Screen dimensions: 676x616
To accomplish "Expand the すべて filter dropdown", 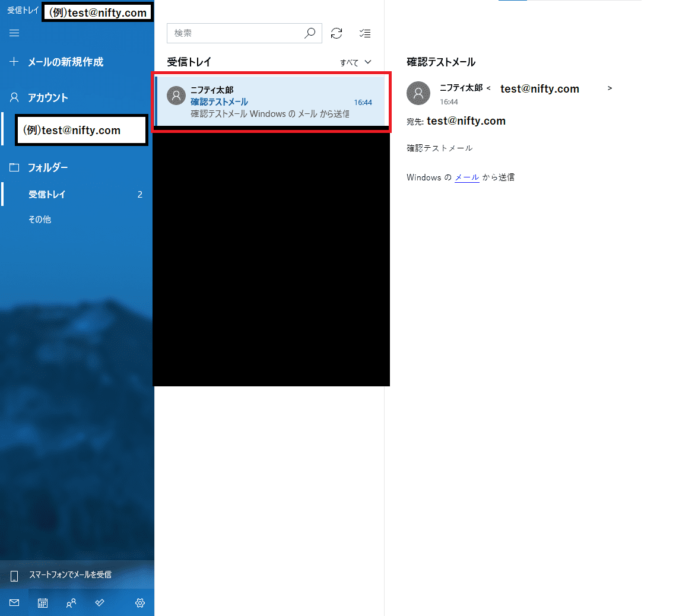I will pyautogui.click(x=356, y=62).
